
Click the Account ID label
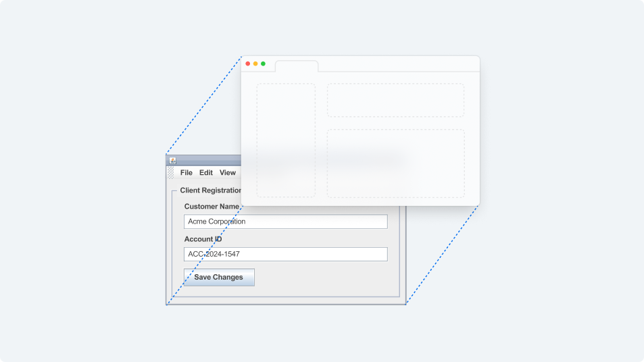tap(203, 239)
